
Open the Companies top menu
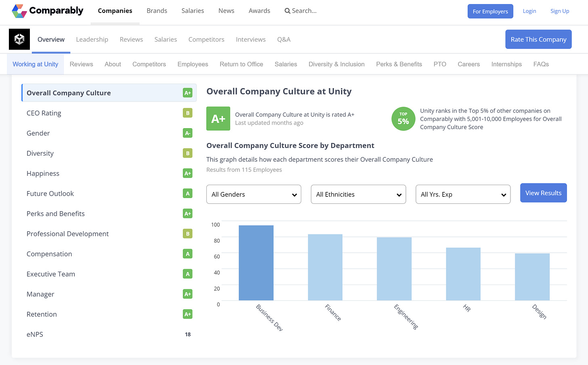[115, 11]
